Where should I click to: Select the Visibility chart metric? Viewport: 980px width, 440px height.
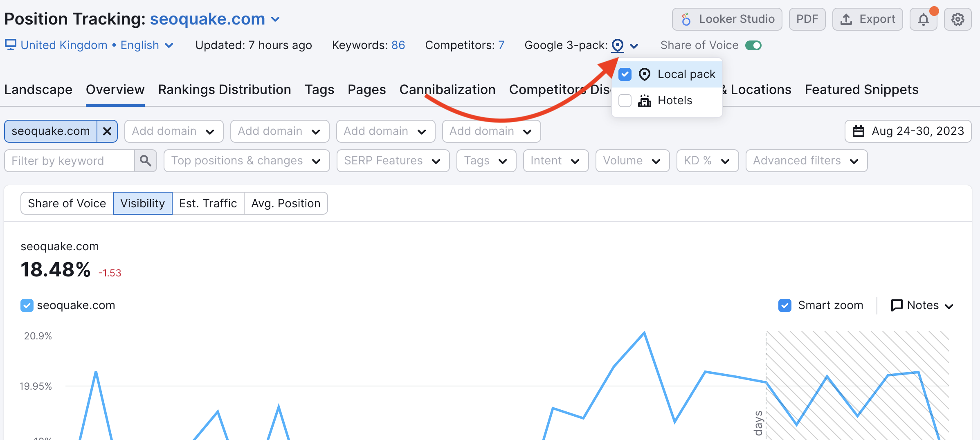point(143,203)
